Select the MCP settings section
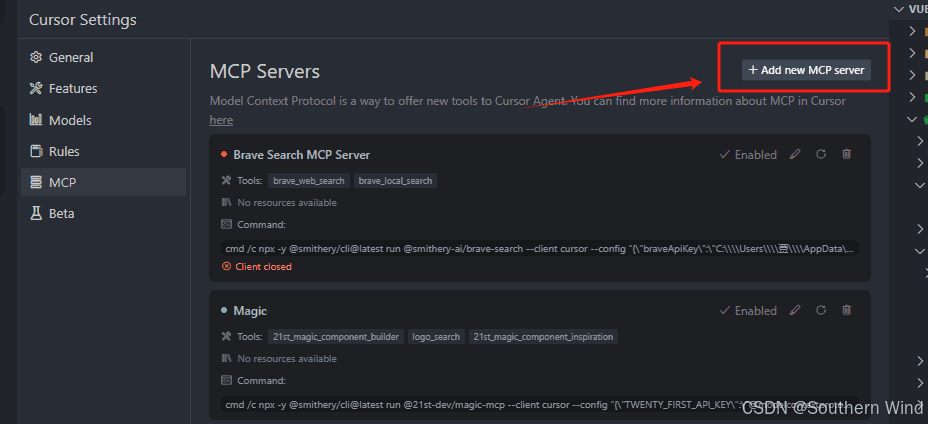This screenshot has width=928, height=424. point(104,182)
